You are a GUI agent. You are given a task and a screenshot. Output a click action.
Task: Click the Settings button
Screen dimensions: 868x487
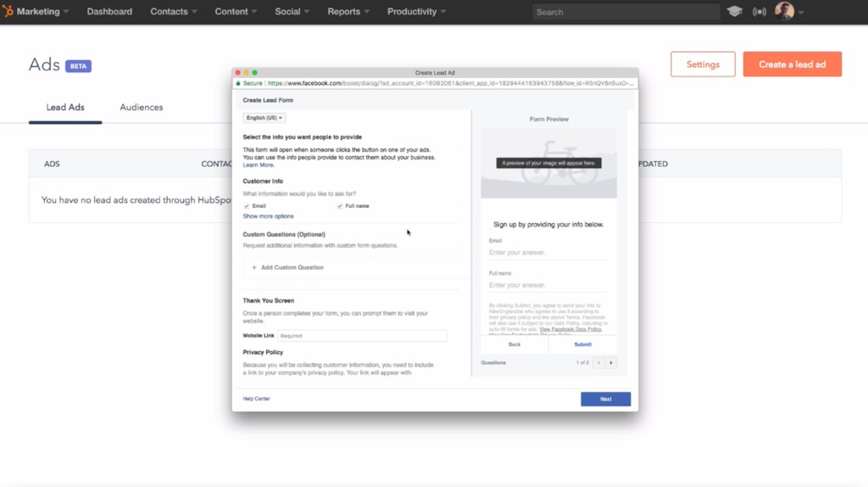coord(703,64)
